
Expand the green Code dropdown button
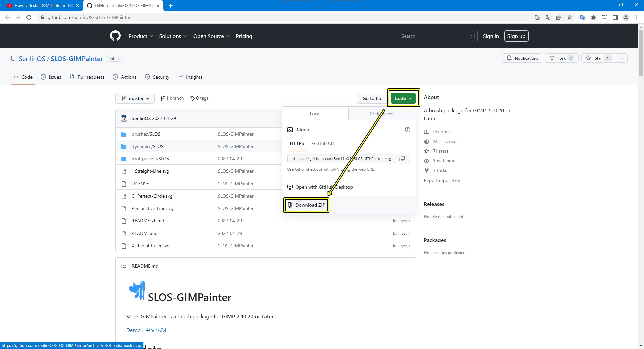point(403,98)
